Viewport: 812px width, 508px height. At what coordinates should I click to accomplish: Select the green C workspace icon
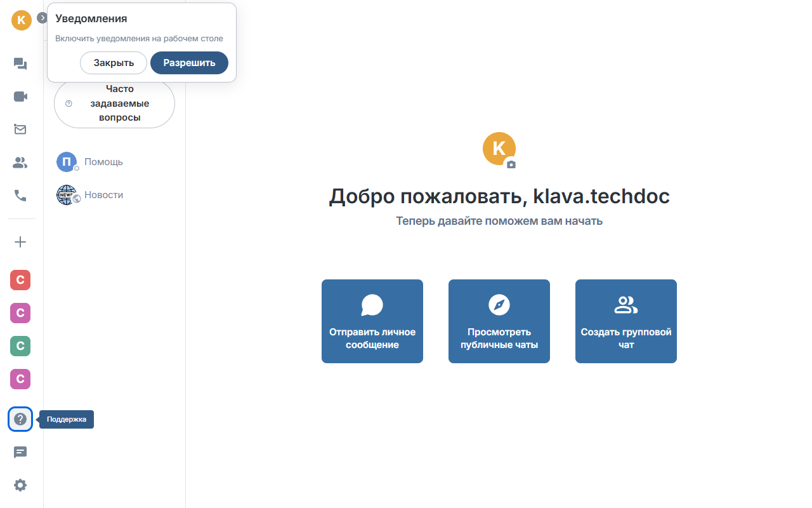click(x=20, y=346)
